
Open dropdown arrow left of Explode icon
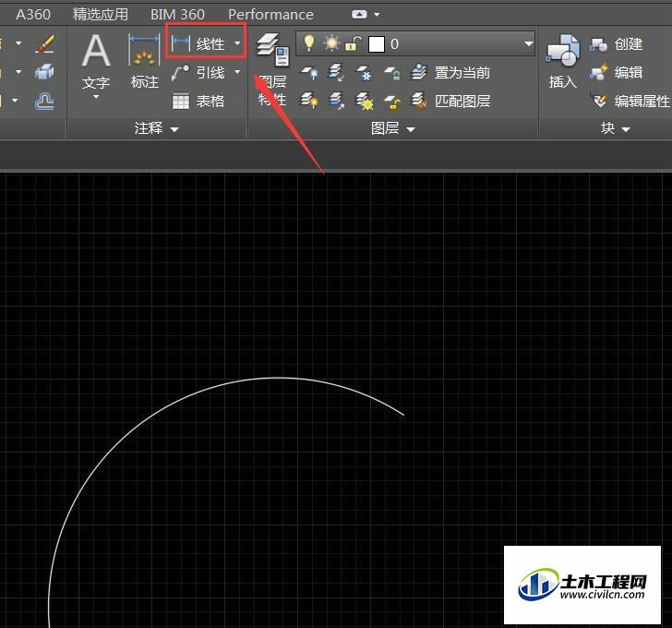coord(18,72)
